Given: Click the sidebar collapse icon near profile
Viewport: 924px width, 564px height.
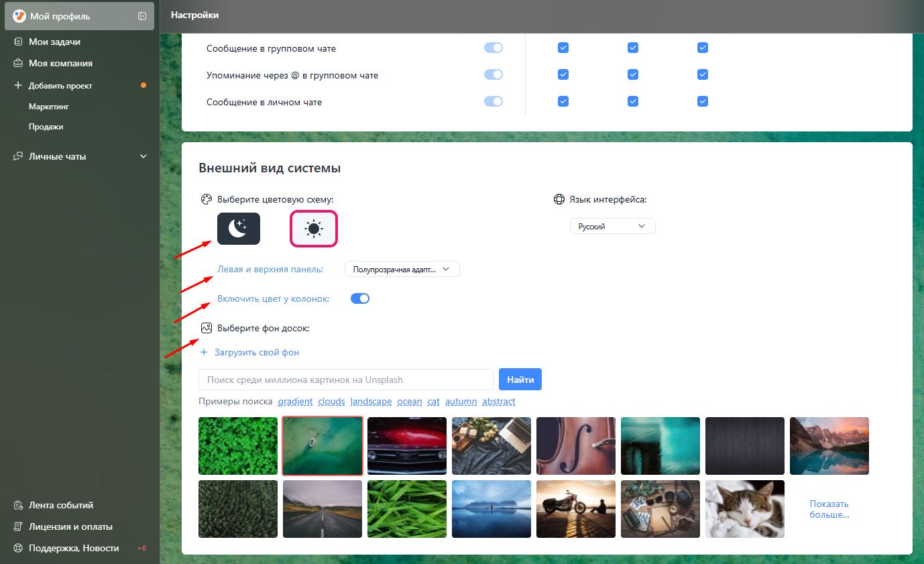Looking at the screenshot, I should pos(142,16).
